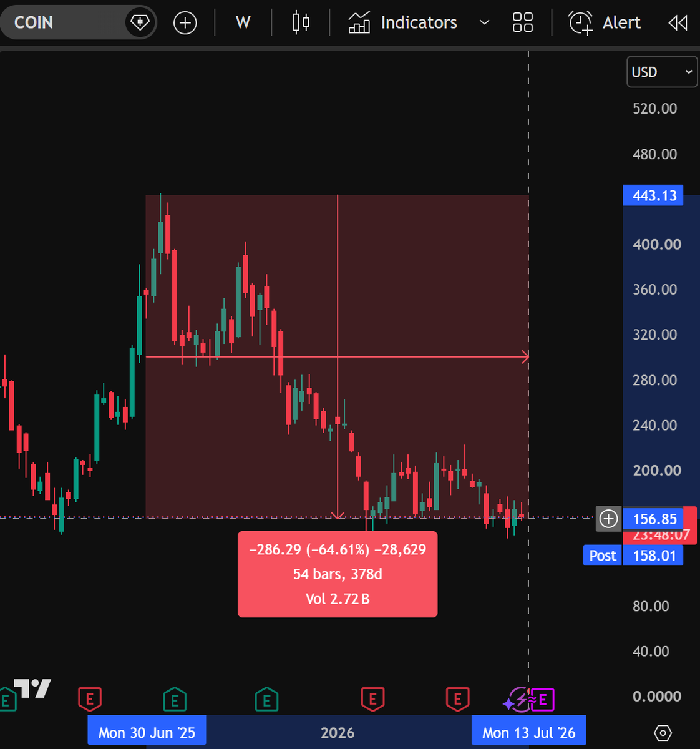This screenshot has width=700, height=749.
Task: Click the 520.00 price axis label
Action: click(x=654, y=109)
